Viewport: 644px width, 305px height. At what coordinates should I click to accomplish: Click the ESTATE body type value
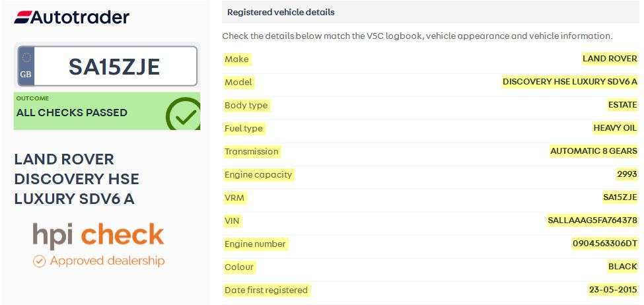tap(623, 105)
